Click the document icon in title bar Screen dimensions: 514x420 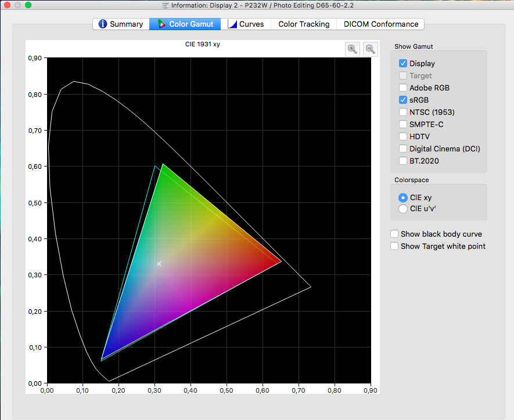pos(166,5)
